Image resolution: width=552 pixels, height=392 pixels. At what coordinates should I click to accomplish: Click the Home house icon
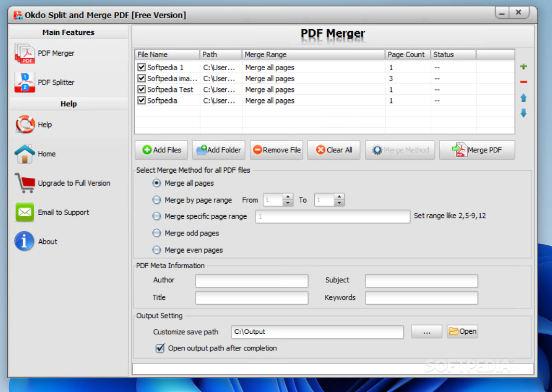[24, 154]
